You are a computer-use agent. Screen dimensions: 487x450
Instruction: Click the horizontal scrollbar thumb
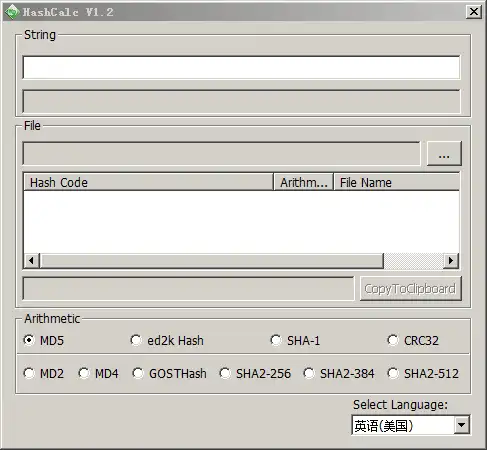(x=212, y=260)
